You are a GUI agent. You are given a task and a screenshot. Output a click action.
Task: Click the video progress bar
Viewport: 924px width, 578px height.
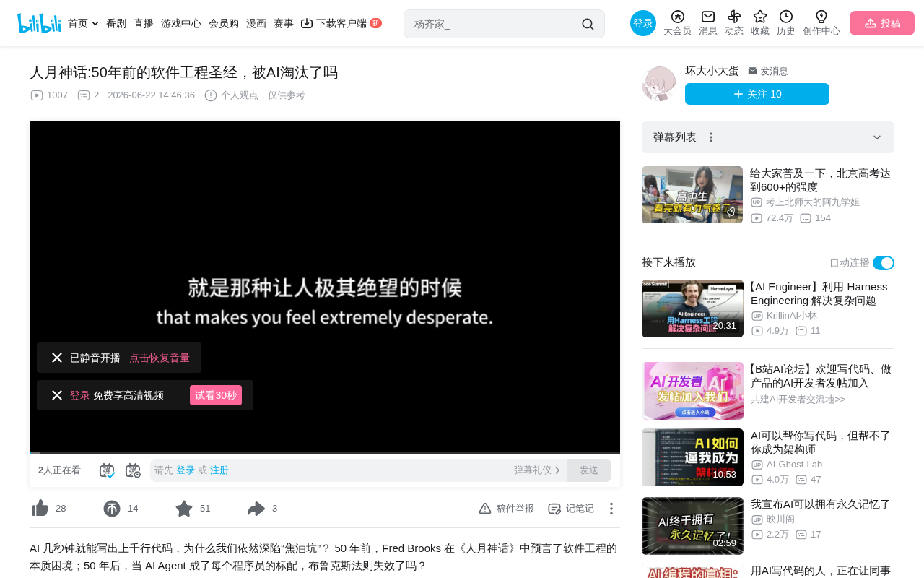(x=325, y=453)
